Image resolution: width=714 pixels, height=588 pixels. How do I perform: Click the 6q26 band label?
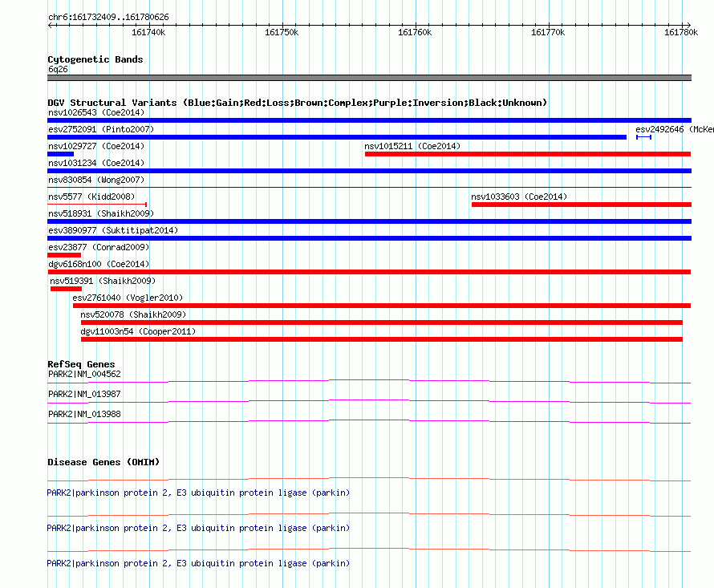click(x=58, y=69)
